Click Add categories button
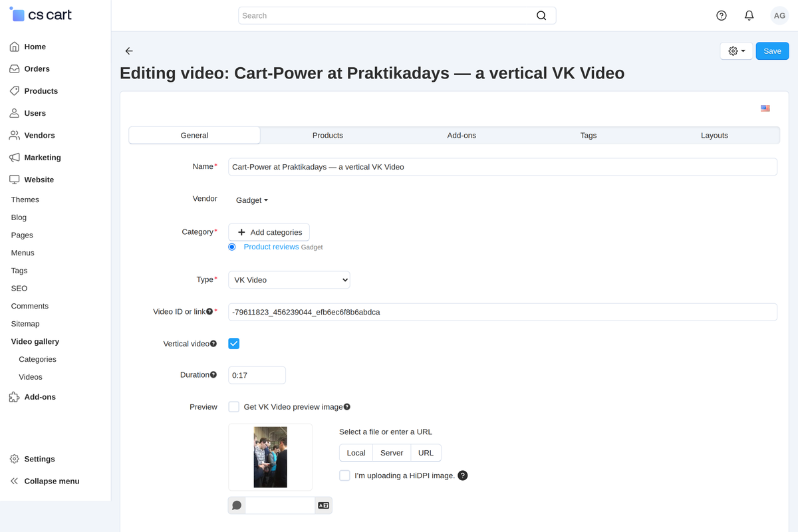 pos(269,232)
